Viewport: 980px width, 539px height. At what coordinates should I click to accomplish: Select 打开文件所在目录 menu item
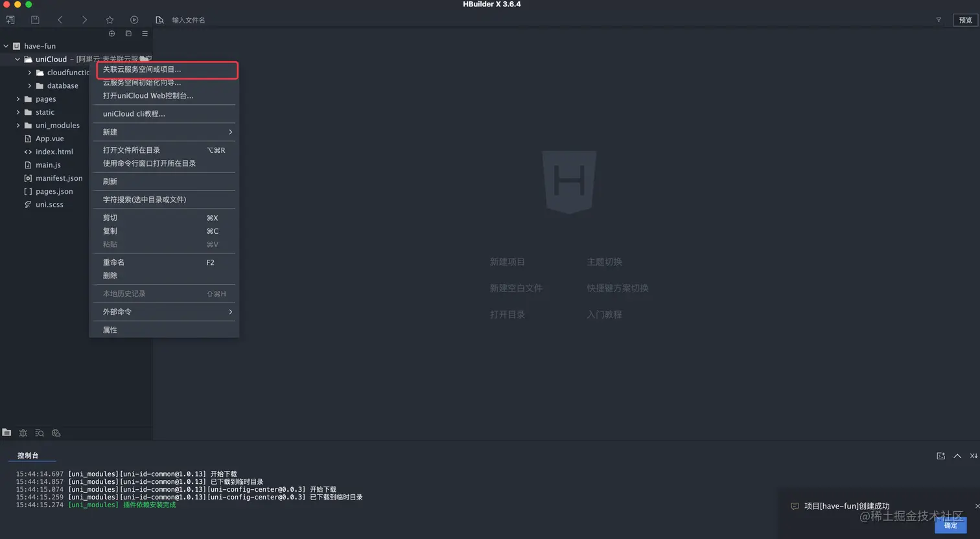pyautogui.click(x=164, y=150)
